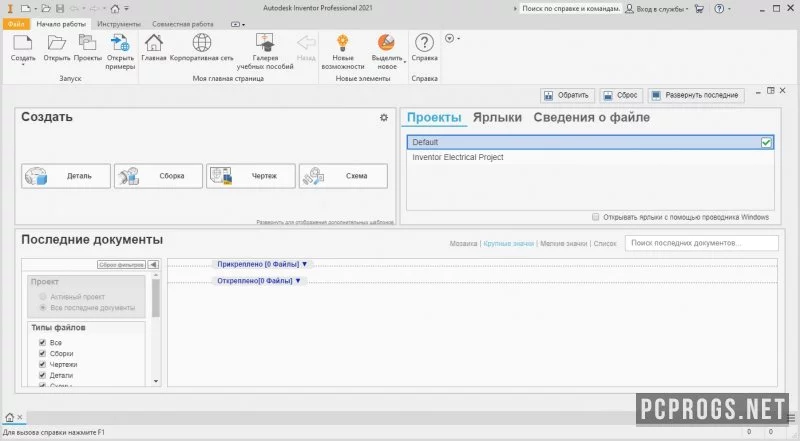Switch recent documents to Мелкие значки view

(x=563, y=243)
